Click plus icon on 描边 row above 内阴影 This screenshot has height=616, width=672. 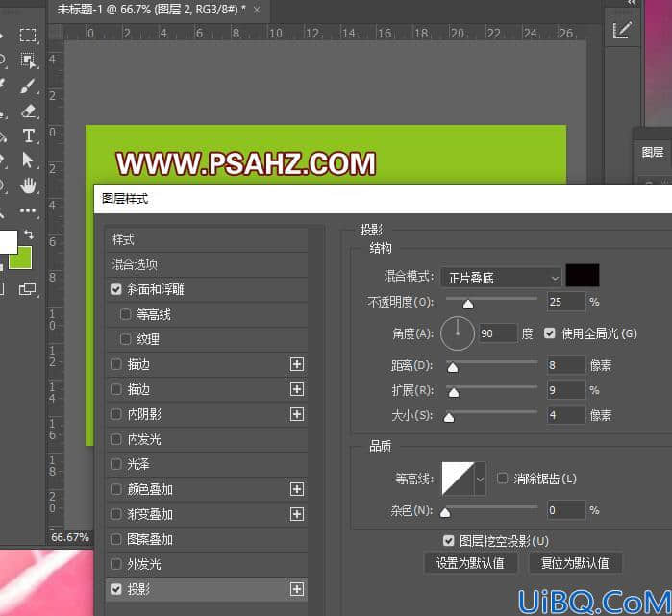(297, 389)
